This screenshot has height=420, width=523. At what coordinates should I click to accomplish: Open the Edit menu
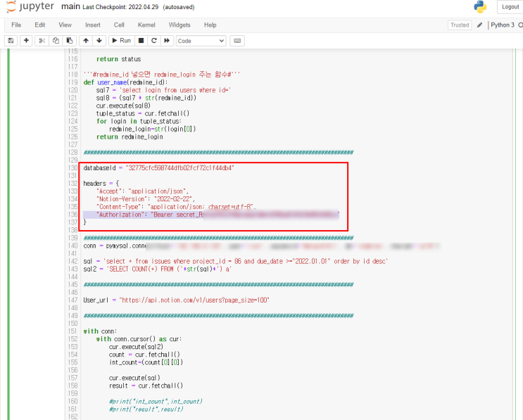point(39,25)
